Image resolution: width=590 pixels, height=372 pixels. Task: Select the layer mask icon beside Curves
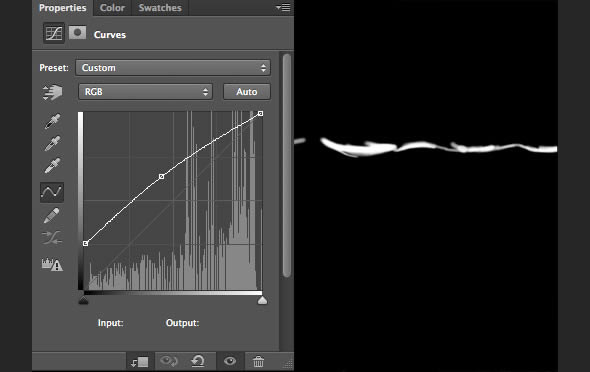click(78, 33)
